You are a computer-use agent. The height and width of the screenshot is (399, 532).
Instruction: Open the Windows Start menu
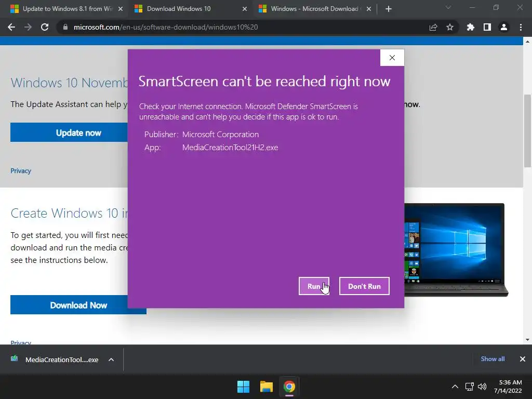(x=243, y=387)
